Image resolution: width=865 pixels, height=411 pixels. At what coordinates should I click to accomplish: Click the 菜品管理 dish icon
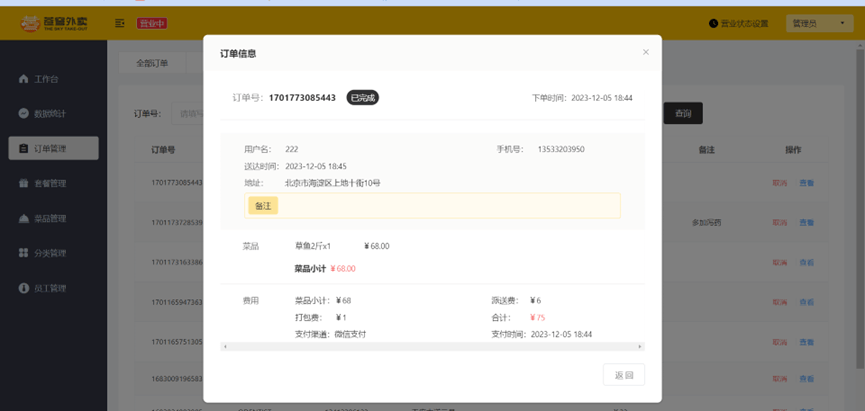click(23, 218)
